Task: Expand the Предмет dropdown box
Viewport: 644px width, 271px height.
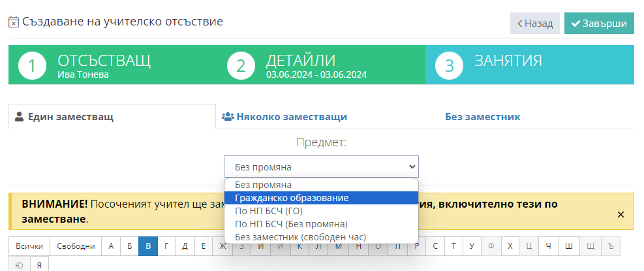Action: coord(321,167)
